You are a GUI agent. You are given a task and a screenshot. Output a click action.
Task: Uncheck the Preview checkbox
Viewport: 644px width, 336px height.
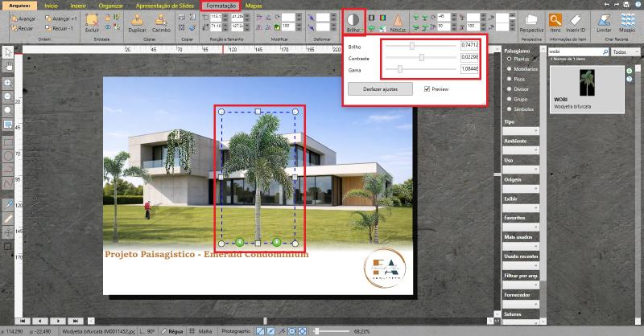click(x=427, y=88)
